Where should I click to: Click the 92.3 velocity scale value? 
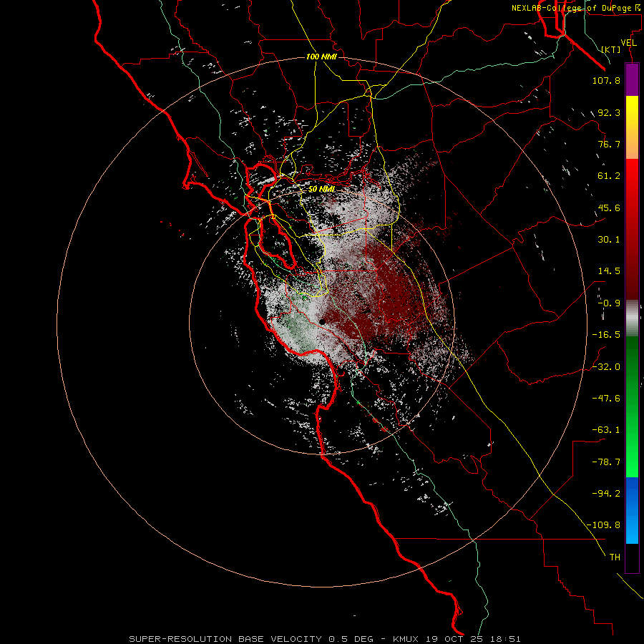point(609,112)
